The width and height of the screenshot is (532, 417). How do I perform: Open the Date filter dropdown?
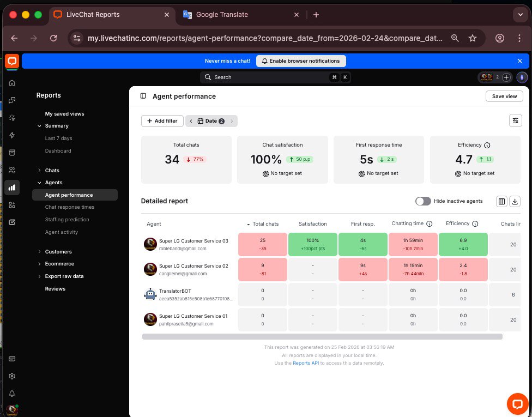(x=211, y=121)
